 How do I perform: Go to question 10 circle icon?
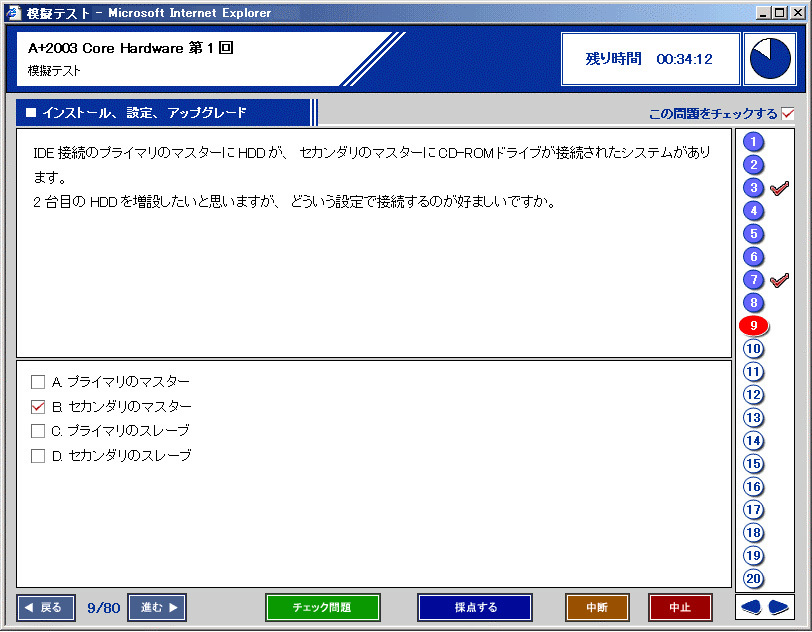click(754, 349)
